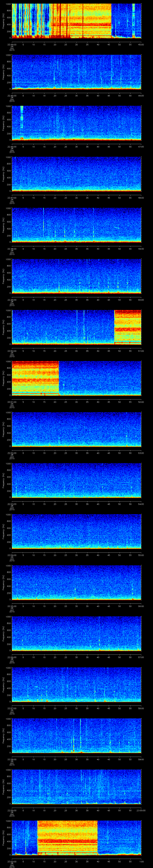
Task: Click the 46:00 end time label
Action: [141, 96]
